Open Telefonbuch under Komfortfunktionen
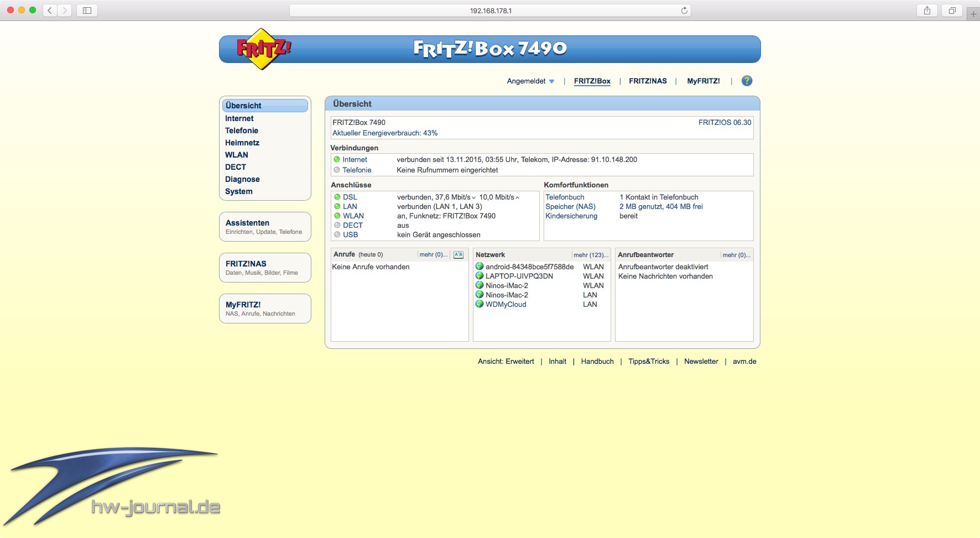 (x=565, y=197)
